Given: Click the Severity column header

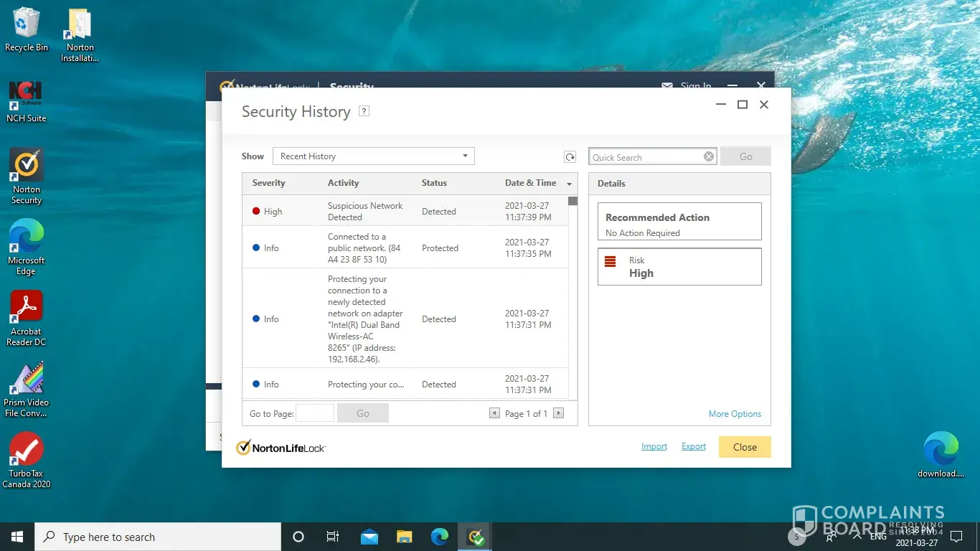Looking at the screenshot, I should coord(268,183).
